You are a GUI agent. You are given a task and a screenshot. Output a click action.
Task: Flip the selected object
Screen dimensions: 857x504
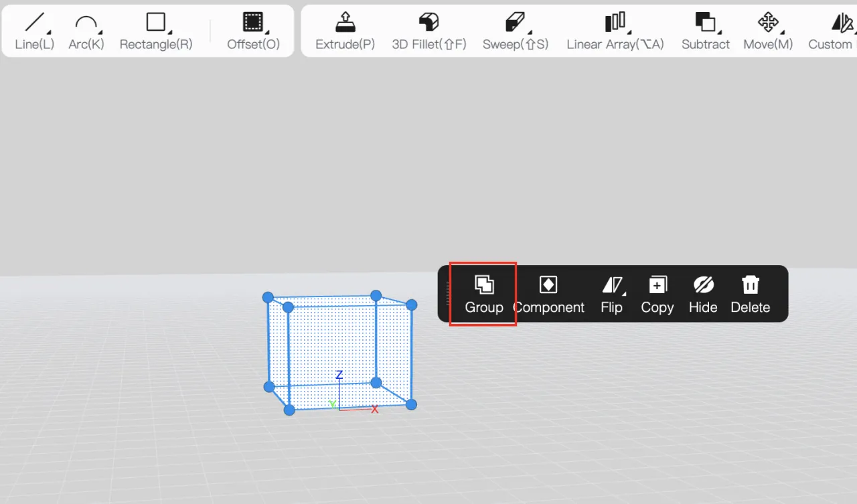coord(611,295)
